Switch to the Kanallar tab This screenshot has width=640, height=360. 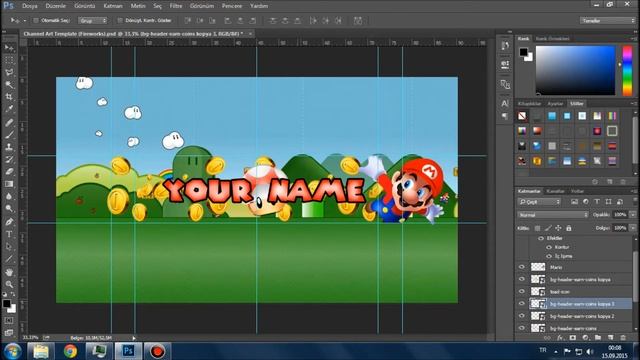coord(555,191)
